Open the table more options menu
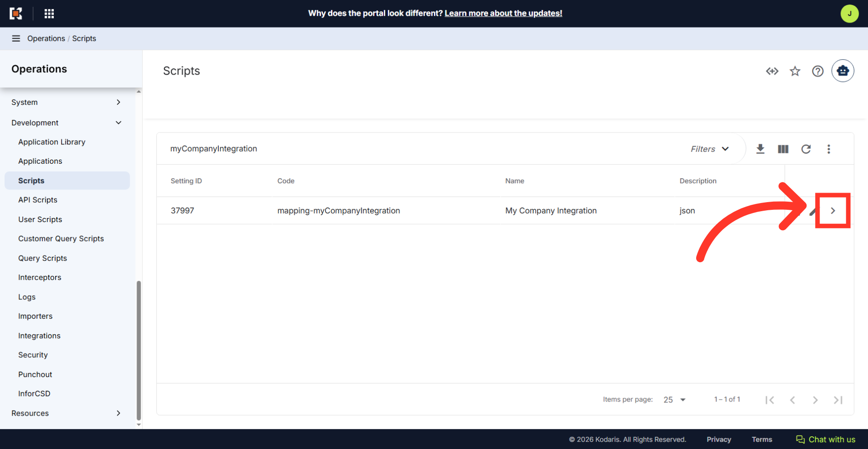The height and width of the screenshot is (449, 868). pyautogui.click(x=829, y=149)
